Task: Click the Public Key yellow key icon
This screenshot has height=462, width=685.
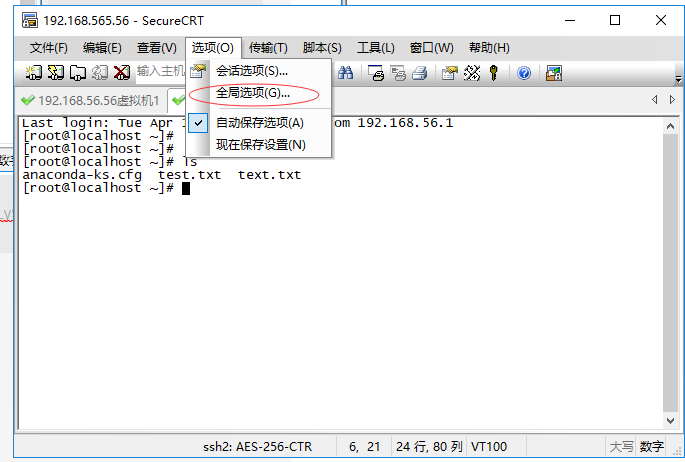Action: tap(494, 73)
